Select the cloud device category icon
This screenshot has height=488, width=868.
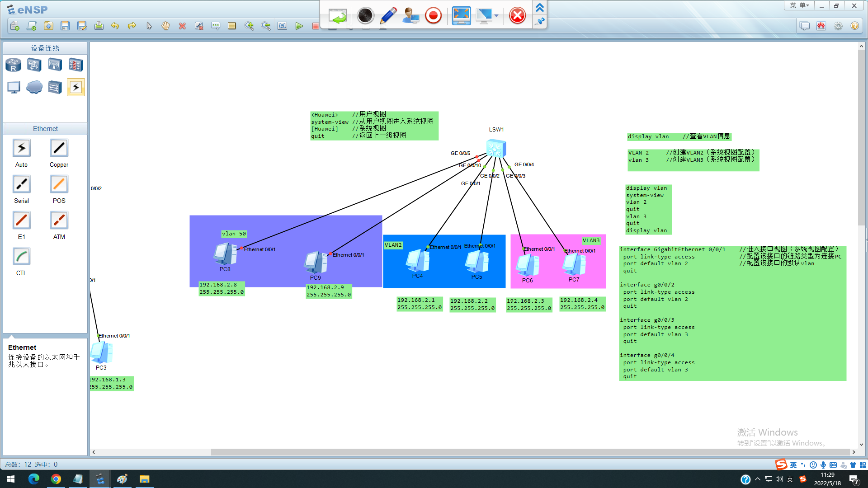[x=34, y=87]
